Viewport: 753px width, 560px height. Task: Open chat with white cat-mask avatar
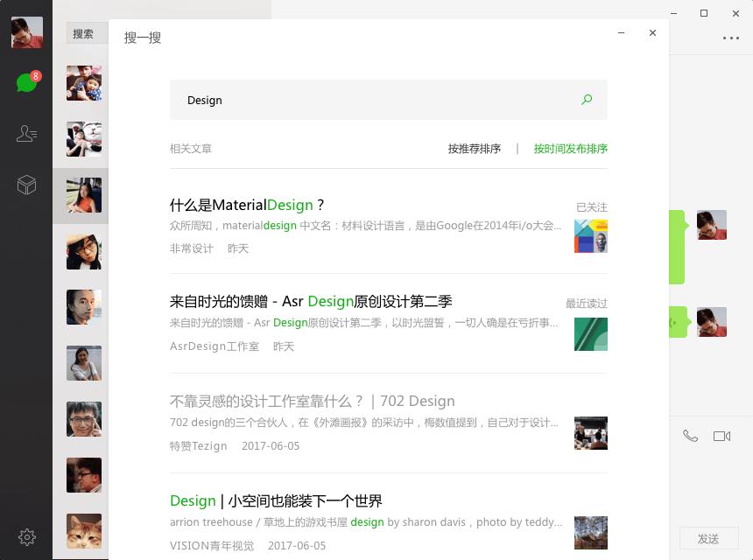pyautogui.click(x=84, y=139)
